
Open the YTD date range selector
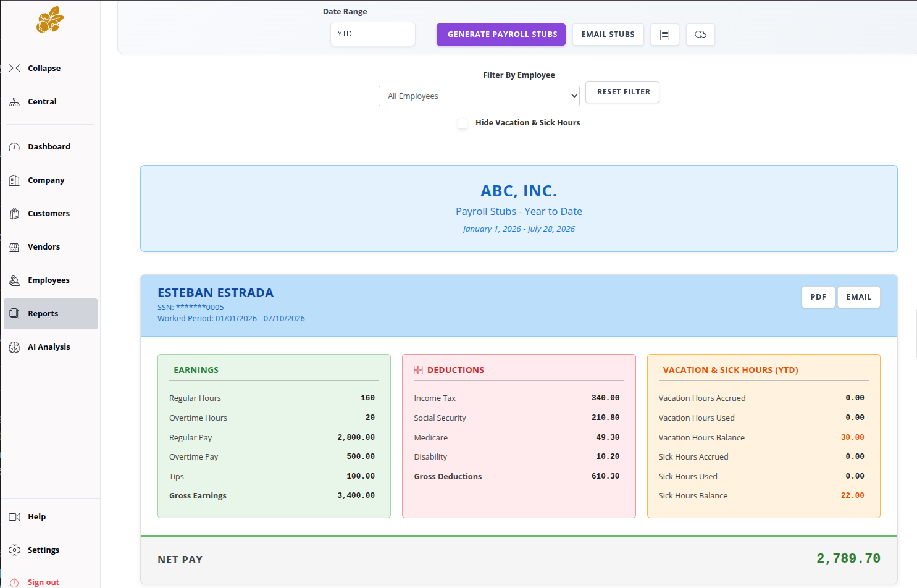[373, 34]
